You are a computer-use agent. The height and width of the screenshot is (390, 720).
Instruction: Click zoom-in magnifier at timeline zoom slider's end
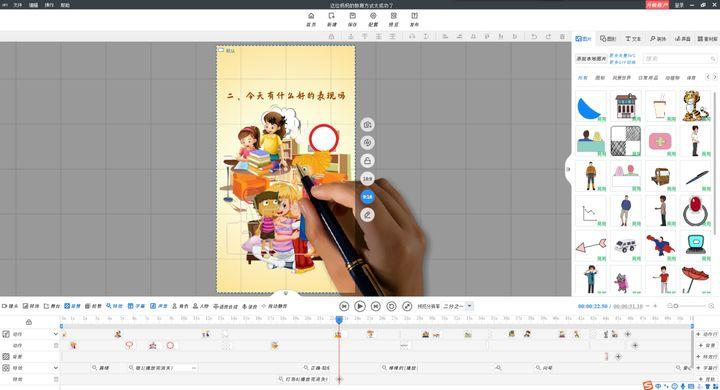pyautogui.click(x=711, y=306)
